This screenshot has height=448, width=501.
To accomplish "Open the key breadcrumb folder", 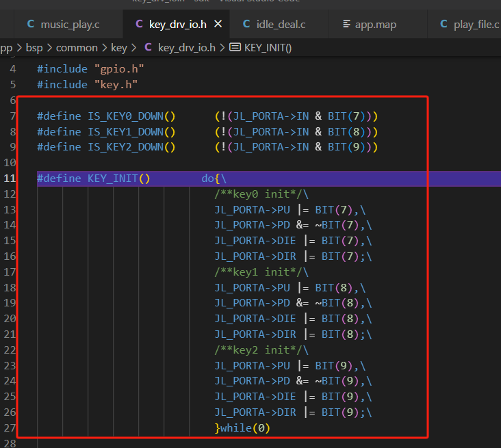I will pyautogui.click(x=119, y=48).
